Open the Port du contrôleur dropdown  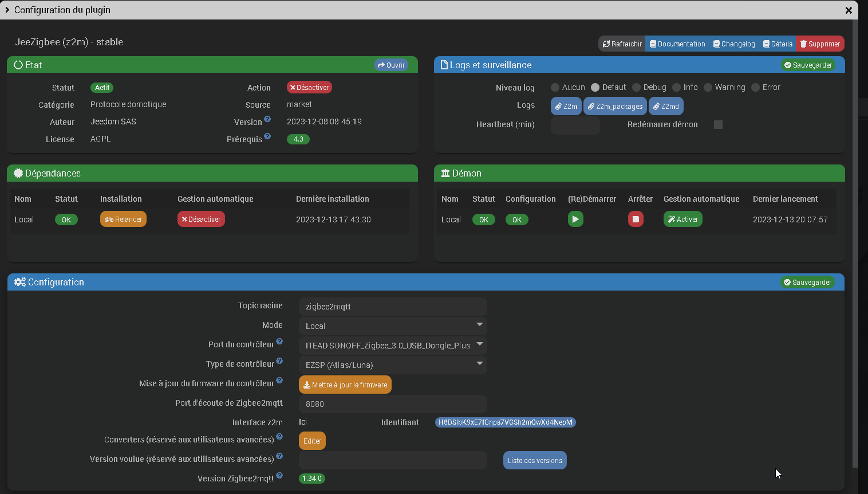tap(393, 346)
